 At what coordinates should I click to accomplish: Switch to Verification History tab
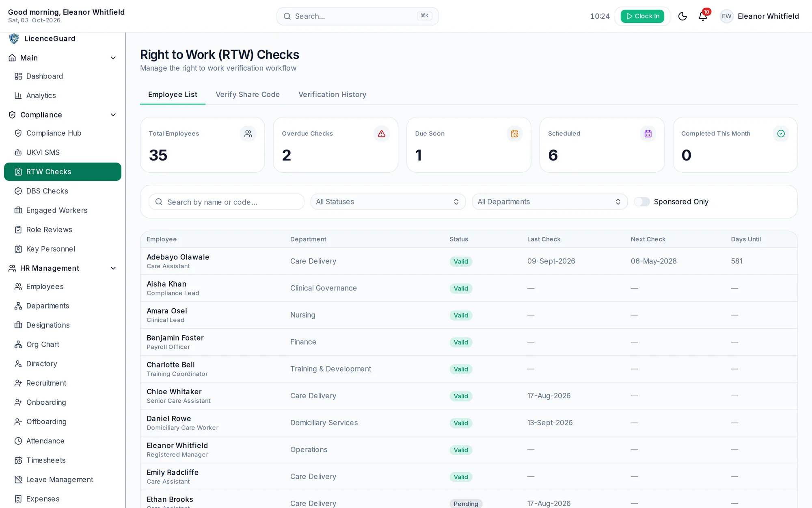click(x=332, y=95)
